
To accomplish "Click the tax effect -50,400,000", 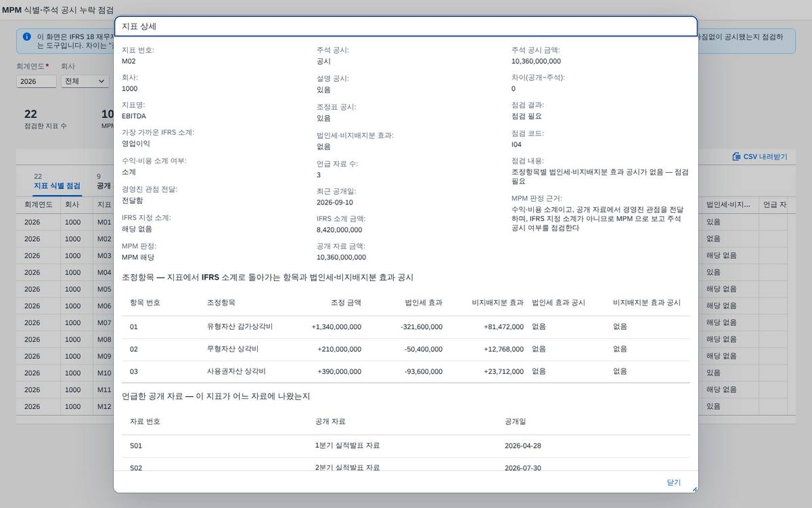I will (x=424, y=349).
